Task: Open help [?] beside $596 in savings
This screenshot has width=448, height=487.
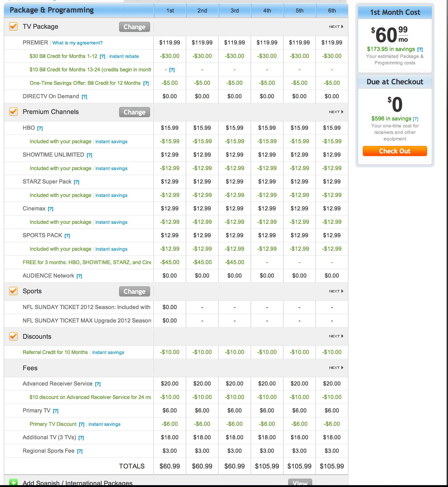Action: click(416, 119)
